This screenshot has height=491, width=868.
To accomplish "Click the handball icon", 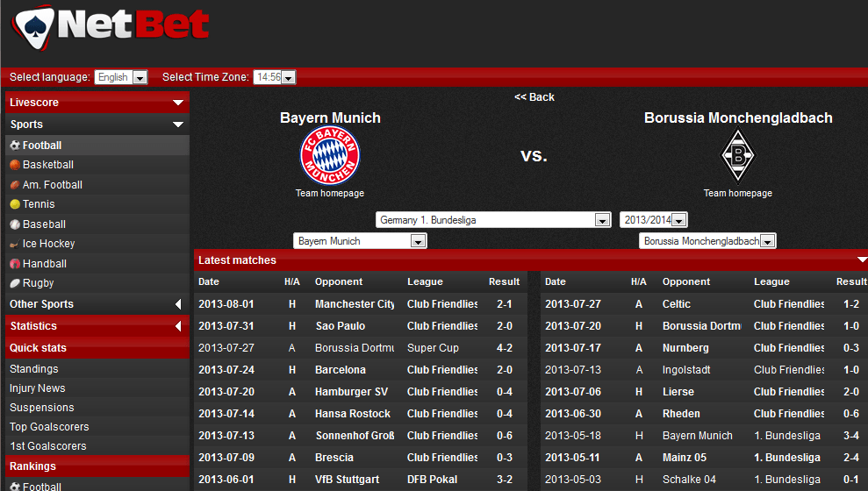I will coord(15,264).
